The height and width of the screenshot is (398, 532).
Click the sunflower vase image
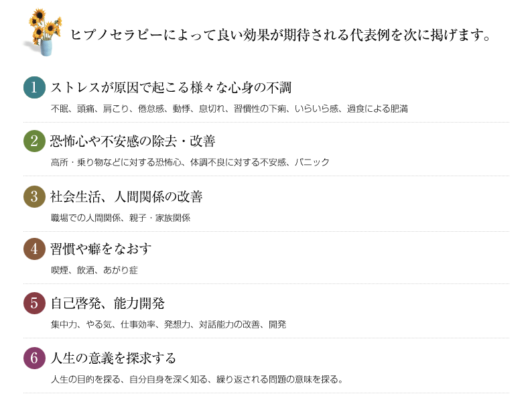pos(43,32)
